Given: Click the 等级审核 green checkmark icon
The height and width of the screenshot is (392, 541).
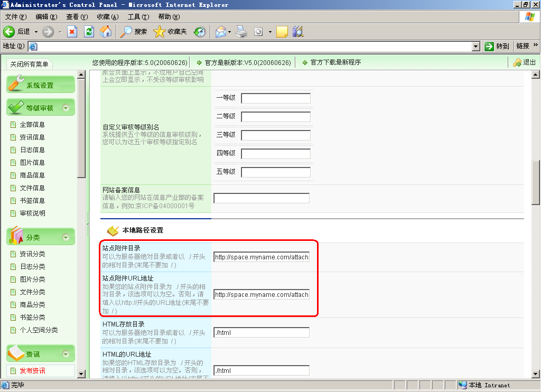Looking at the screenshot, I should click(x=16, y=107).
